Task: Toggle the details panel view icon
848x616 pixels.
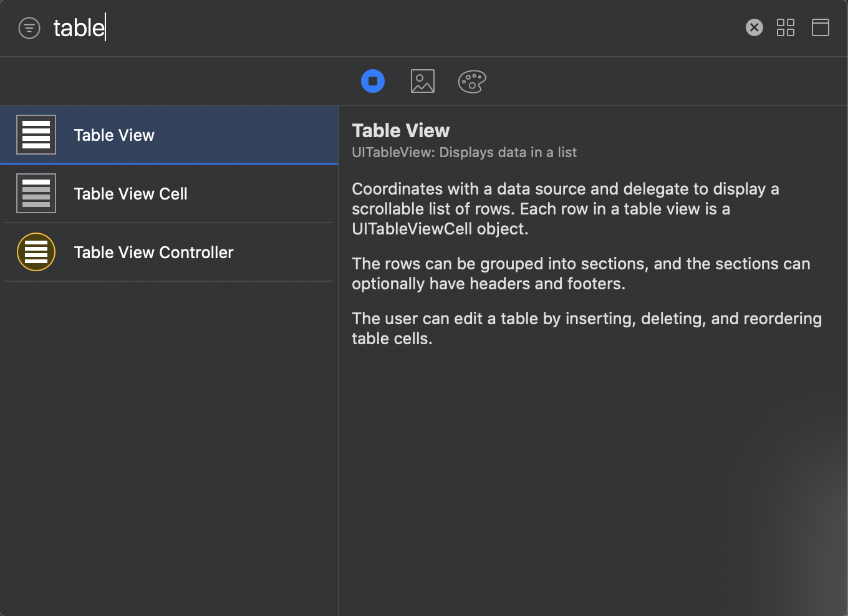Action: [x=820, y=27]
